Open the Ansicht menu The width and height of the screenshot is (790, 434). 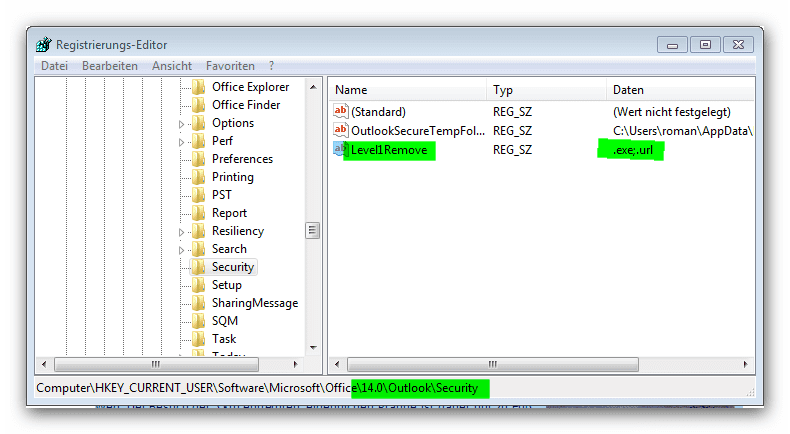[172, 66]
